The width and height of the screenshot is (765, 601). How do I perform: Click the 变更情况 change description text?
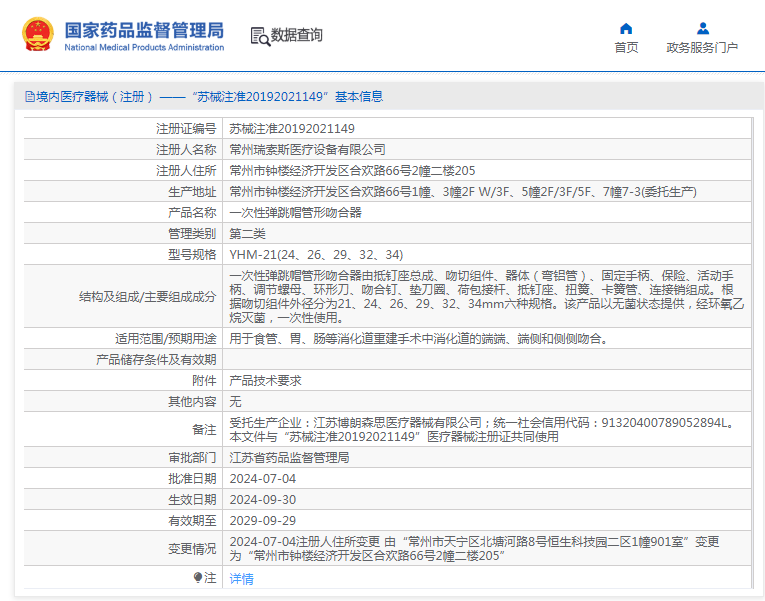click(x=474, y=549)
